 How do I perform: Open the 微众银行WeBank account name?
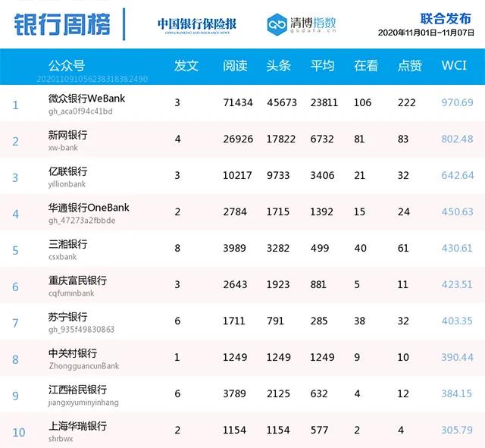point(86,99)
